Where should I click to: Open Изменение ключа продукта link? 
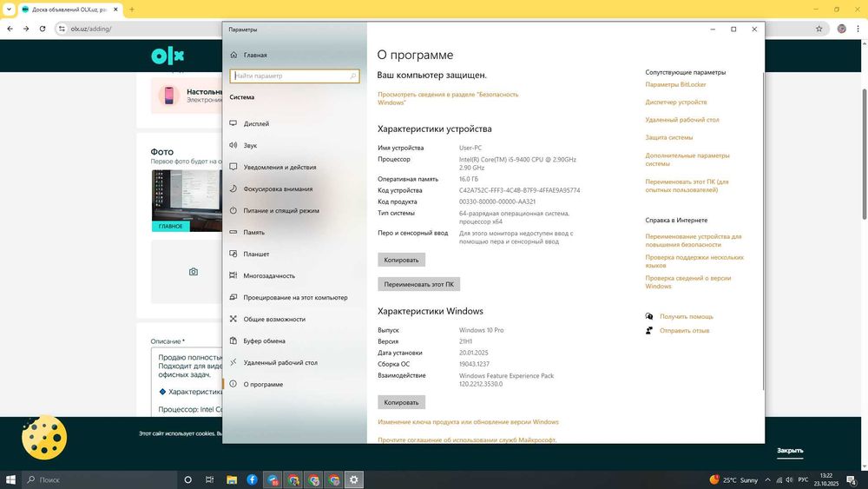coord(469,422)
